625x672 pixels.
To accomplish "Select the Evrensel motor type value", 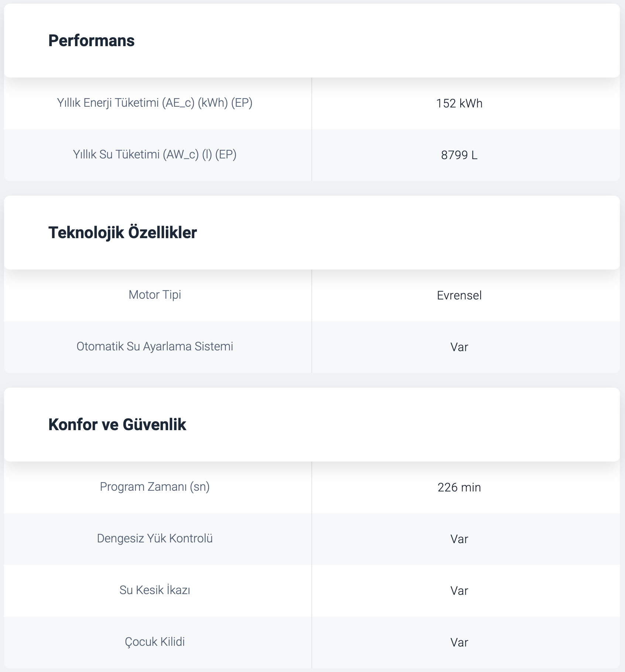I will click(x=459, y=295).
